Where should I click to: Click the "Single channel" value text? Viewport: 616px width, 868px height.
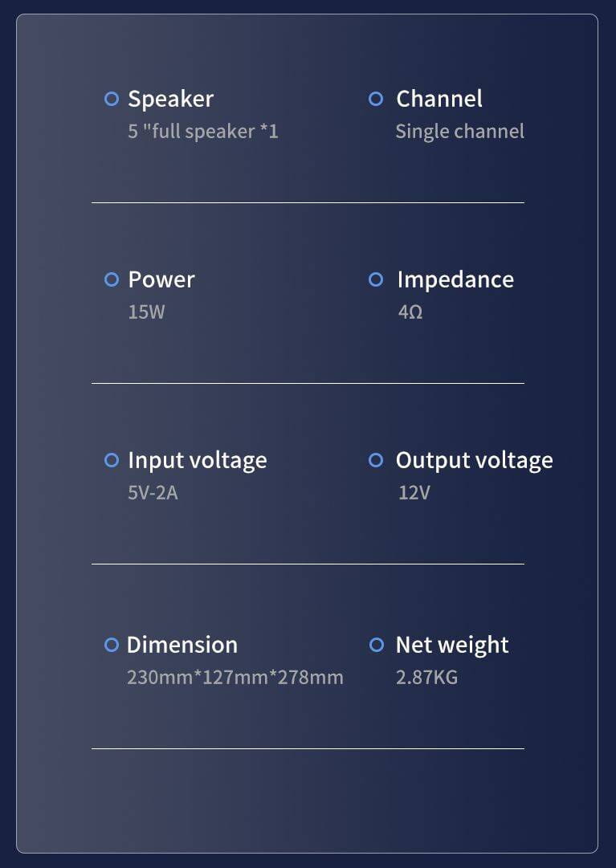point(459,132)
